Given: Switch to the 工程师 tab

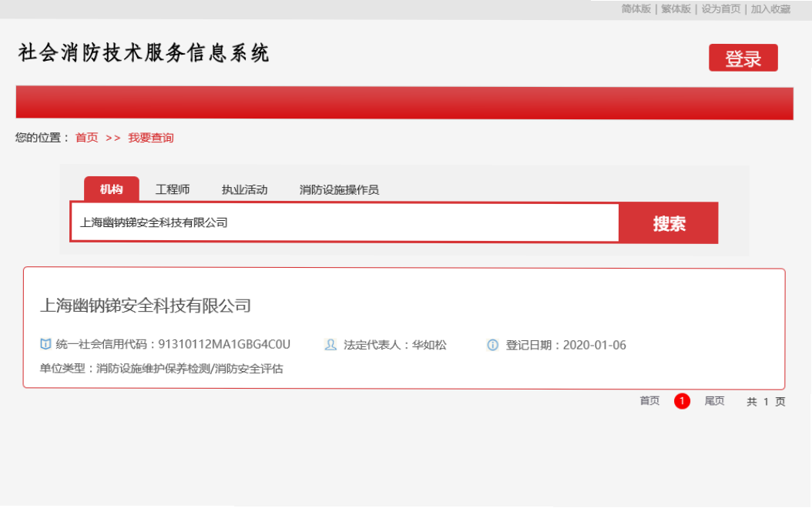Looking at the screenshot, I should click(173, 189).
